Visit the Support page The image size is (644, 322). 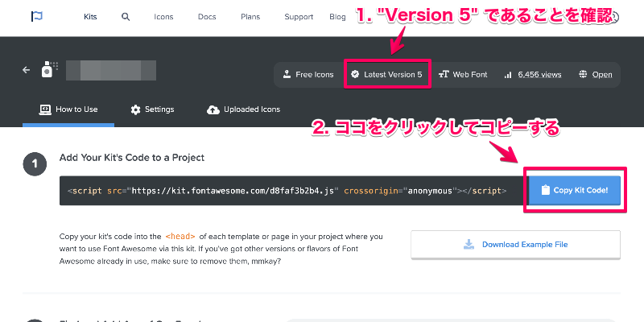(299, 16)
